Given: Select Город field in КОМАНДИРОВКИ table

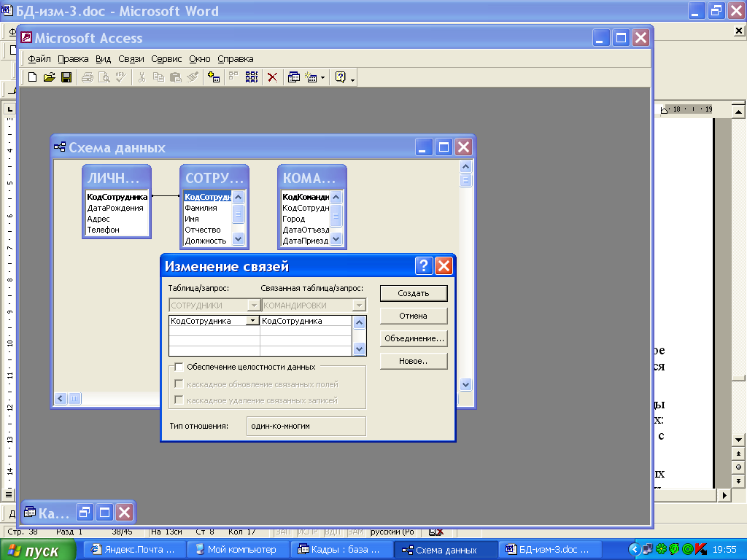Looking at the screenshot, I should click(293, 219).
